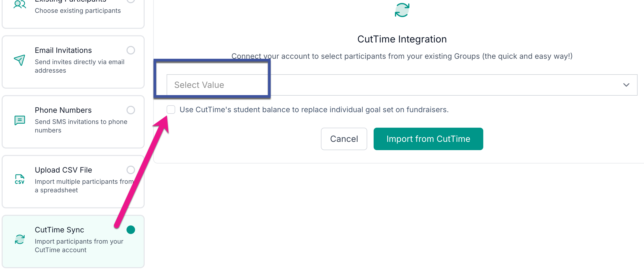
Task: Click the CutTime Sync refresh icon
Action: point(20,239)
